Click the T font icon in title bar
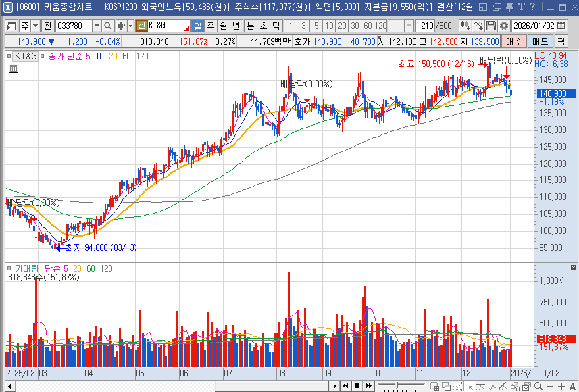Screen dimensions: 579x392 [522, 7]
